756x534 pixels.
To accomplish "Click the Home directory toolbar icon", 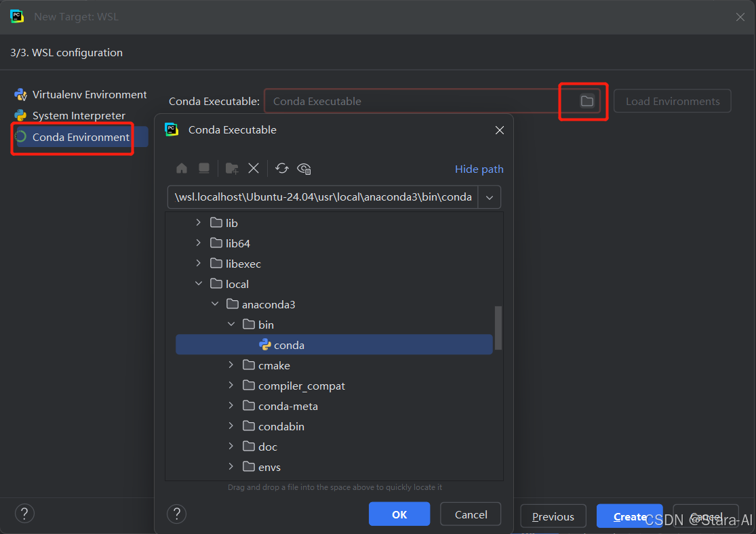I will (182, 168).
